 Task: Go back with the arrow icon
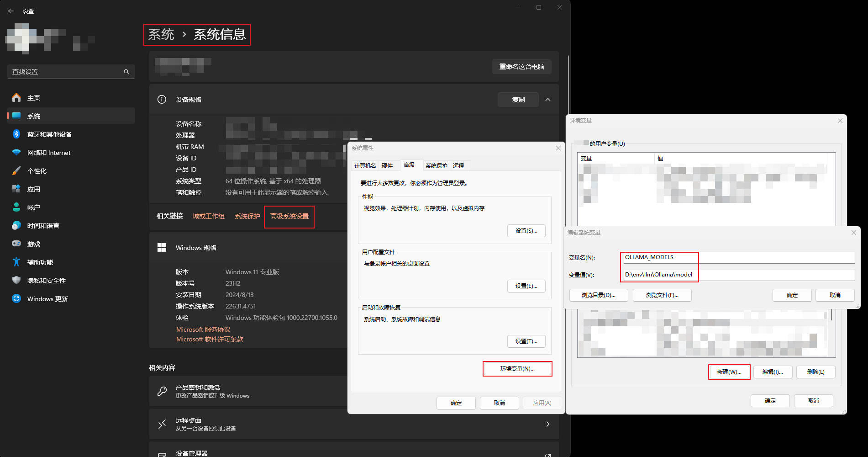coord(11,11)
